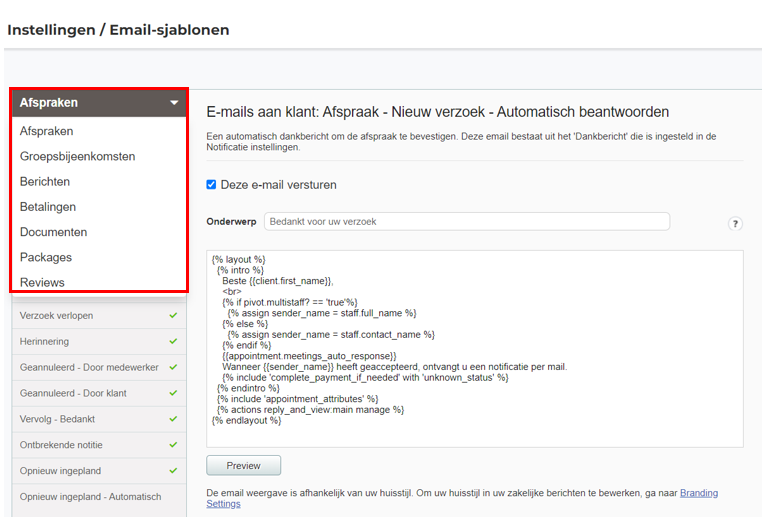Open the Afspraken category dropdown
This screenshot has height=522, width=765.
pos(99,103)
